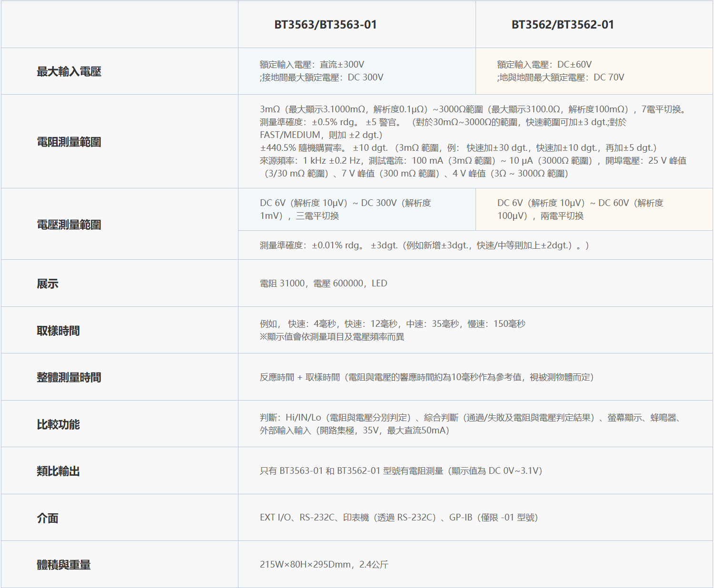This screenshot has height=588, width=714.
Task: Click the text 接地間最大額定電壓：DC 300V
Action: [323, 77]
